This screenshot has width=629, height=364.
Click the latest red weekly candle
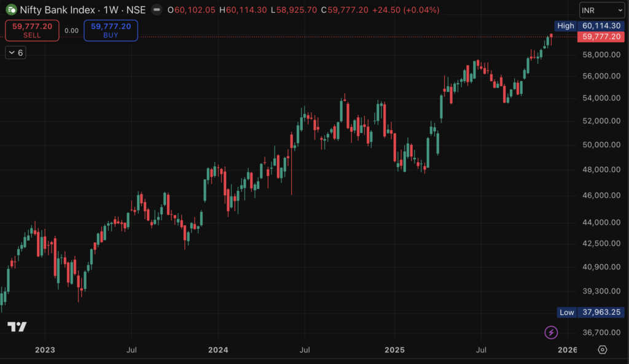point(551,39)
